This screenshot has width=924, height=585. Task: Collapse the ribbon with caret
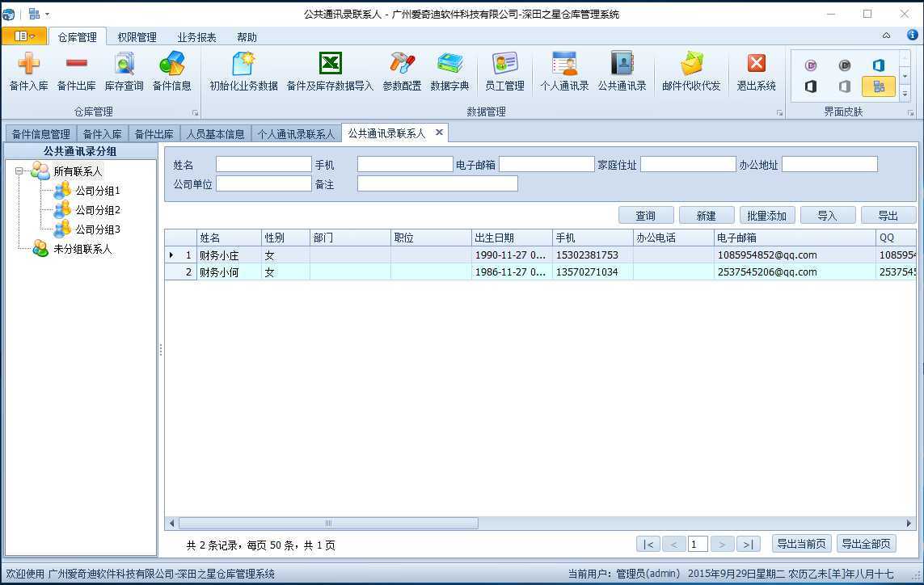886,36
